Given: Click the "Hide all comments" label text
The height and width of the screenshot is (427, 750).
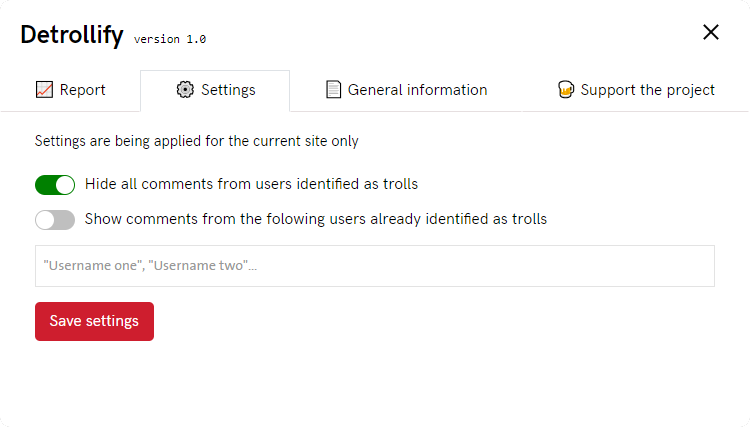Looking at the screenshot, I should 251,184.
